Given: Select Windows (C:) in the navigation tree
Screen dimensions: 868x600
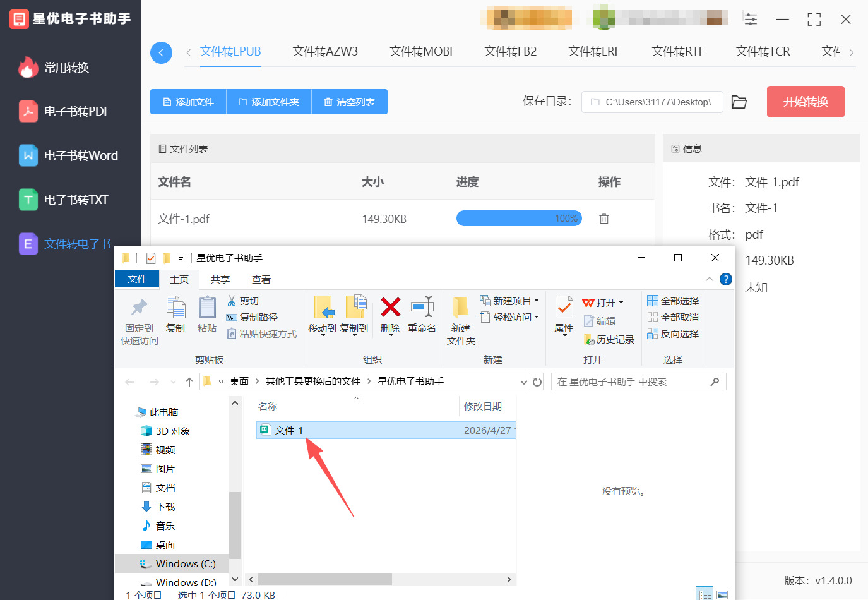Looking at the screenshot, I should pyautogui.click(x=172, y=563).
